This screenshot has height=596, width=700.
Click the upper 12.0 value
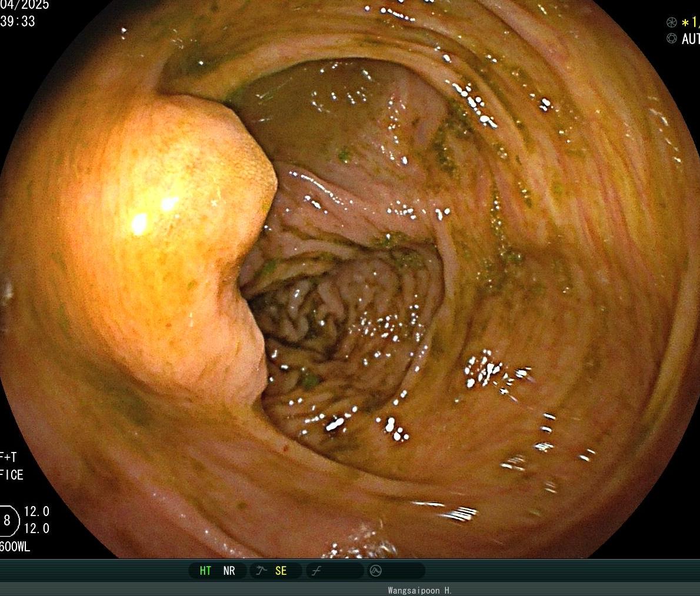click(36, 511)
